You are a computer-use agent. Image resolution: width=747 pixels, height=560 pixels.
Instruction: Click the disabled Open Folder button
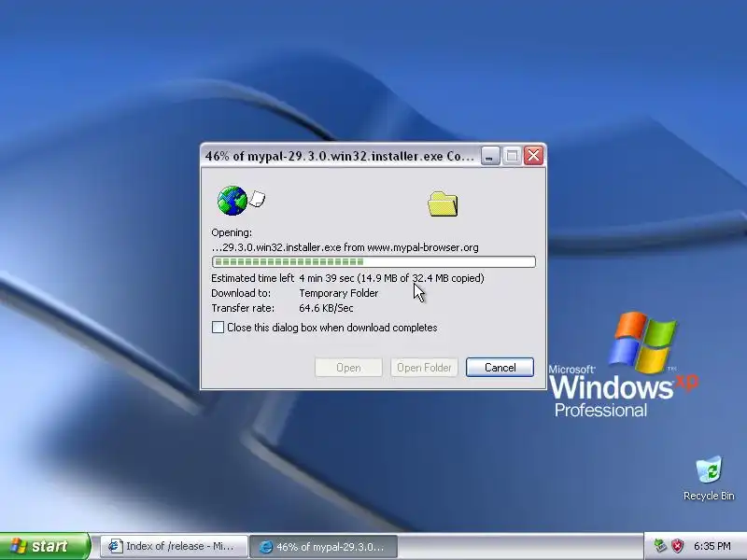pyautogui.click(x=424, y=367)
